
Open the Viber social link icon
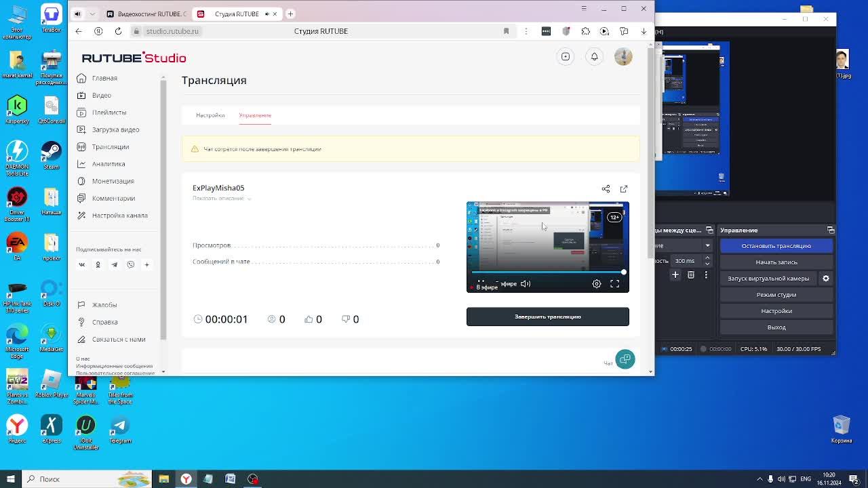pos(130,265)
